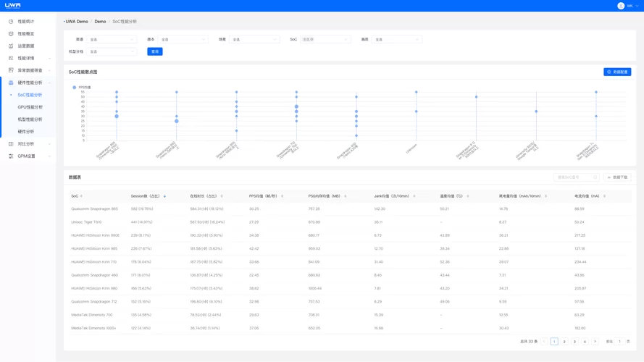Click the HUAWEI HiSilicon Kirin 985 row name
The image size is (644, 362).
(94, 249)
